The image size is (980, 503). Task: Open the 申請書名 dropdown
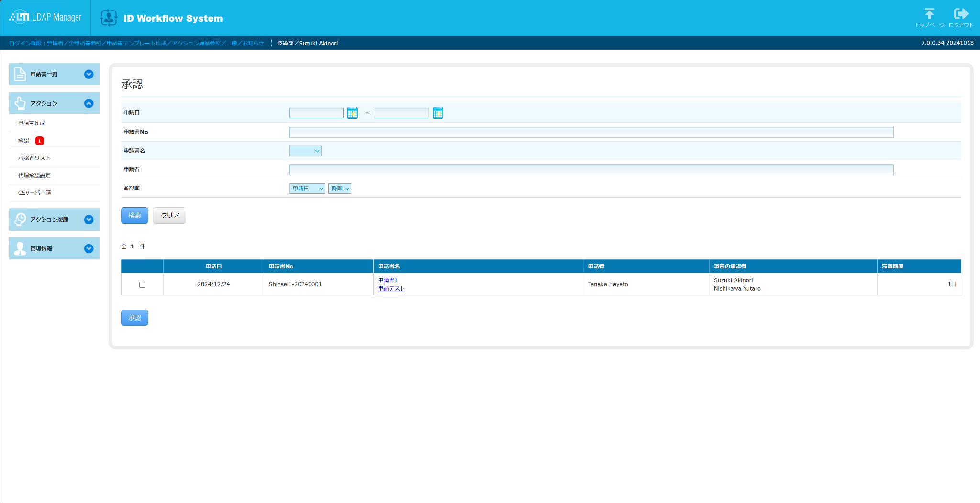(305, 151)
